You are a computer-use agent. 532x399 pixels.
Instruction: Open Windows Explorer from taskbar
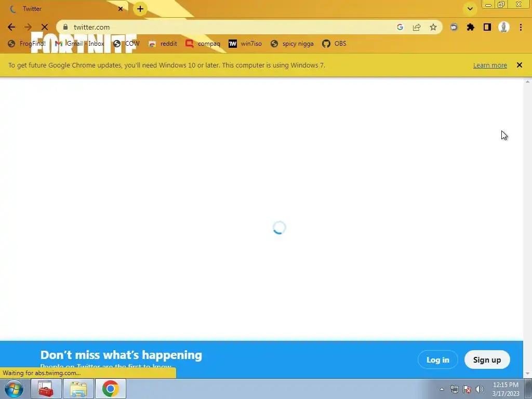coord(78,389)
